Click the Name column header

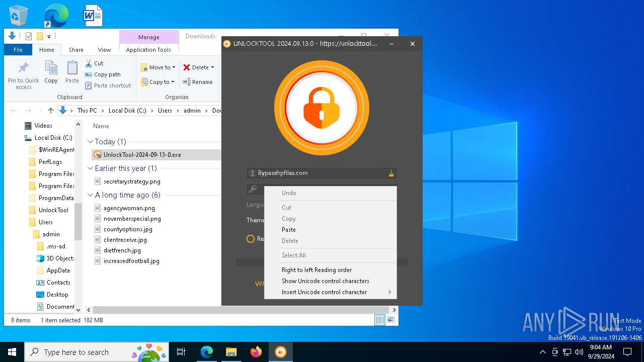tap(101, 126)
